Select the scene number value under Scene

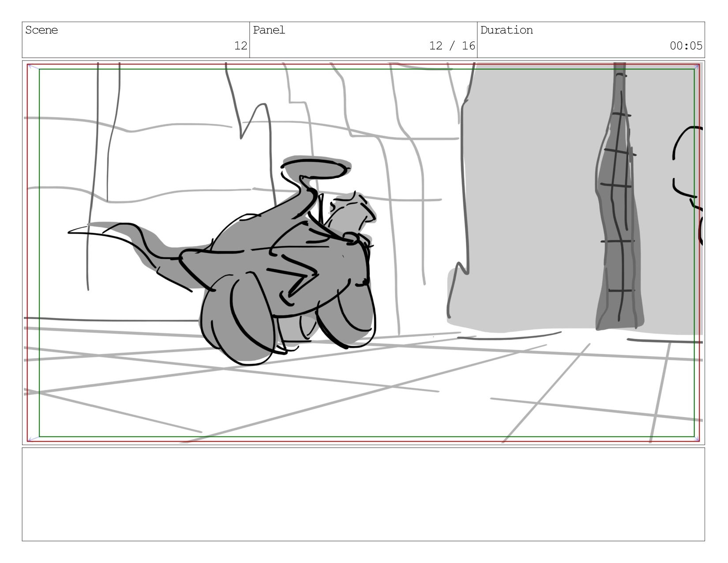pos(240,45)
